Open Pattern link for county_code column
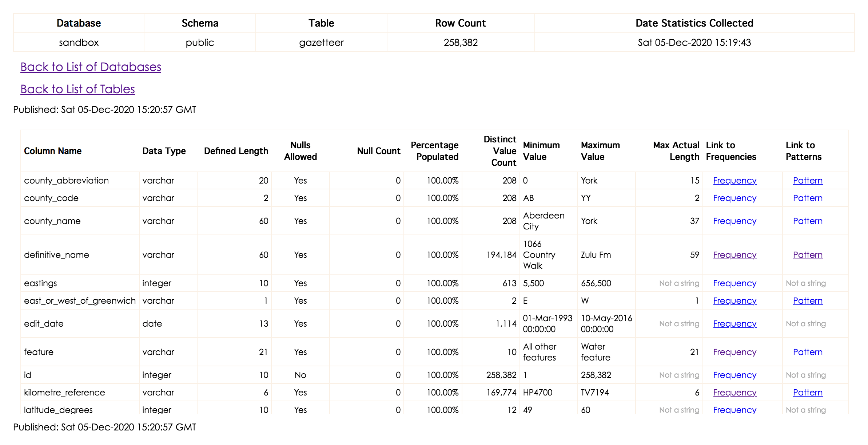Viewport: 868px width, 445px height. tap(808, 198)
